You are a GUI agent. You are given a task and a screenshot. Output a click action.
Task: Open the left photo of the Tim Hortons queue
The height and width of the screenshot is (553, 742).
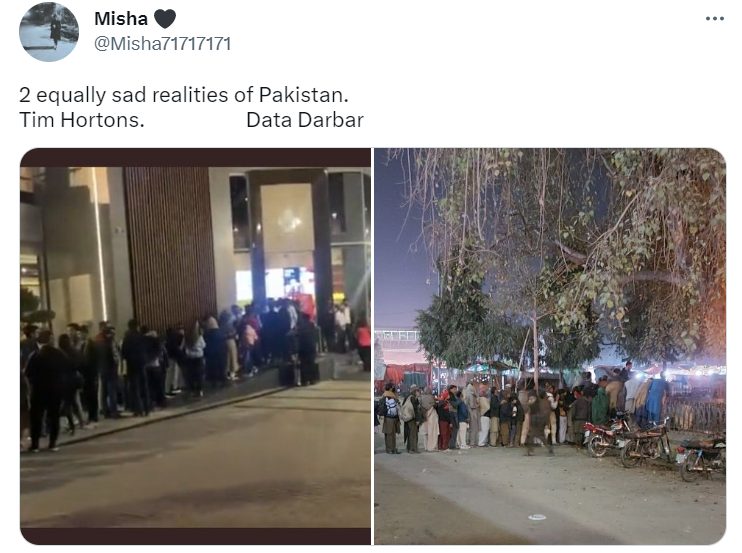pos(195,346)
